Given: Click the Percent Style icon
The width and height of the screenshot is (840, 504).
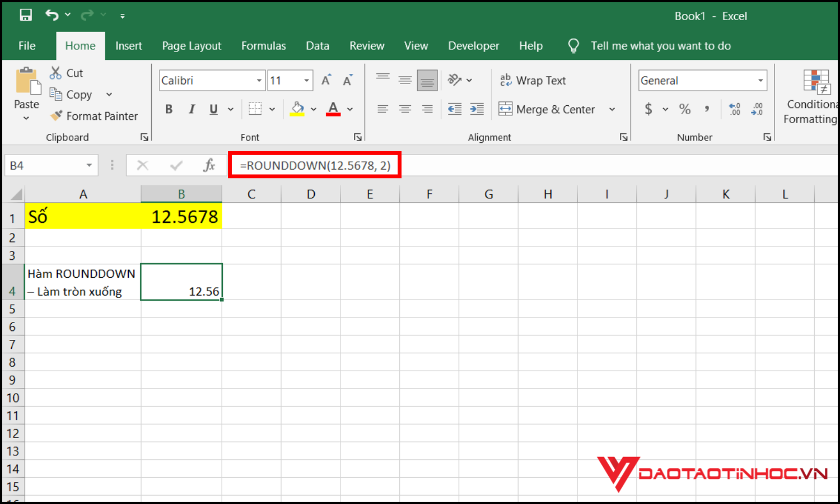Looking at the screenshot, I should click(x=684, y=109).
